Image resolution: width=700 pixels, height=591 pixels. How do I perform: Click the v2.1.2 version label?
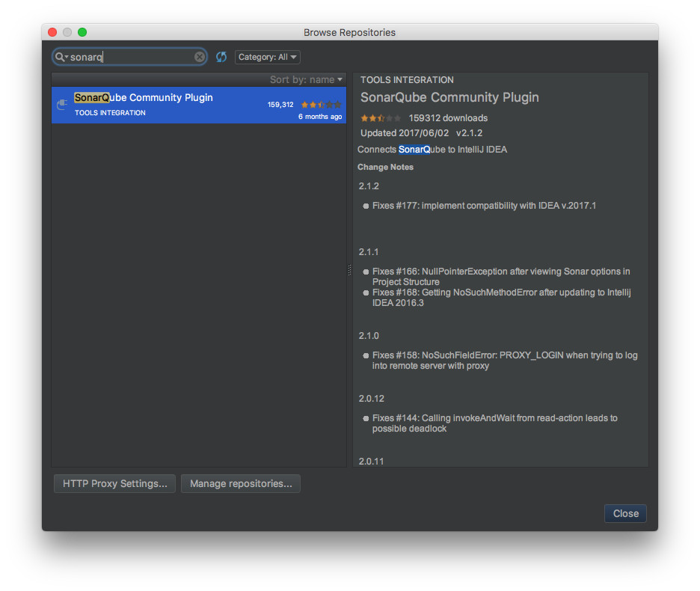point(469,133)
